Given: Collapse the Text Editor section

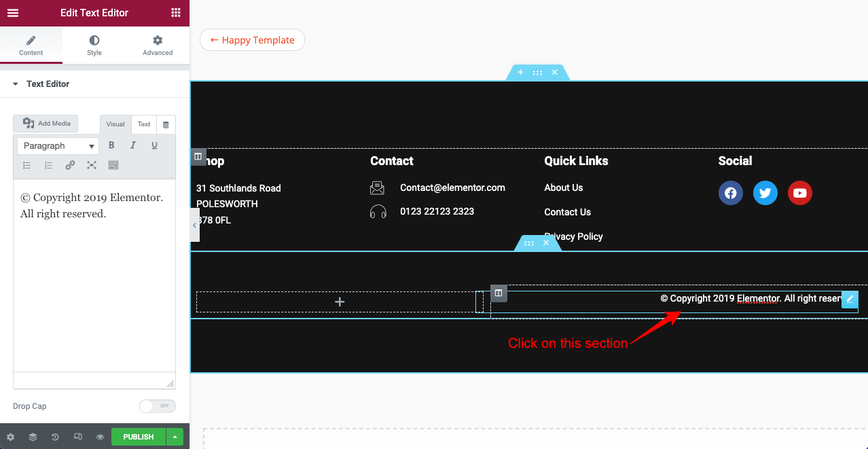Looking at the screenshot, I should coord(16,84).
